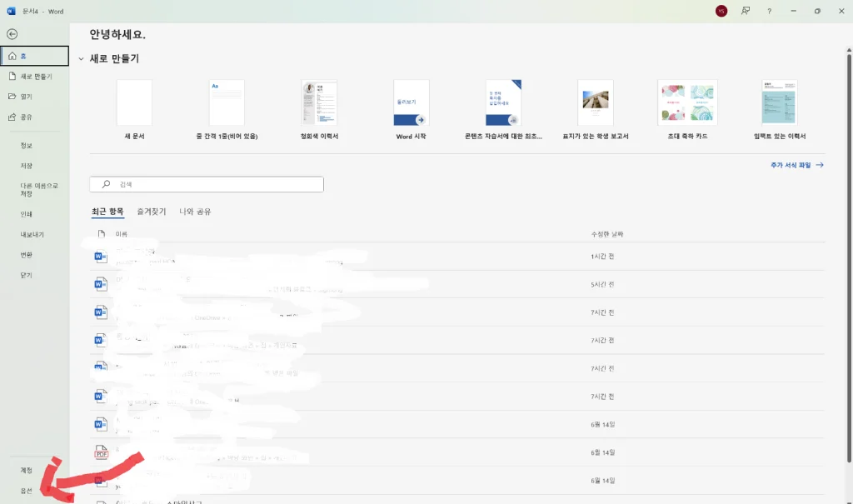The image size is (853, 504).
Task: Select the 홈 item in the sidebar
Action: [x=35, y=56]
